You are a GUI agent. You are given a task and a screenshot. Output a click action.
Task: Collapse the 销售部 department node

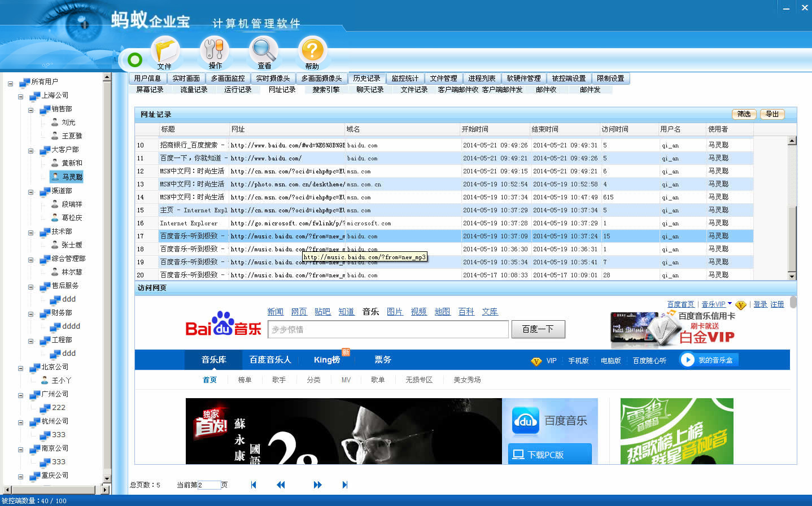coord(31,110)
